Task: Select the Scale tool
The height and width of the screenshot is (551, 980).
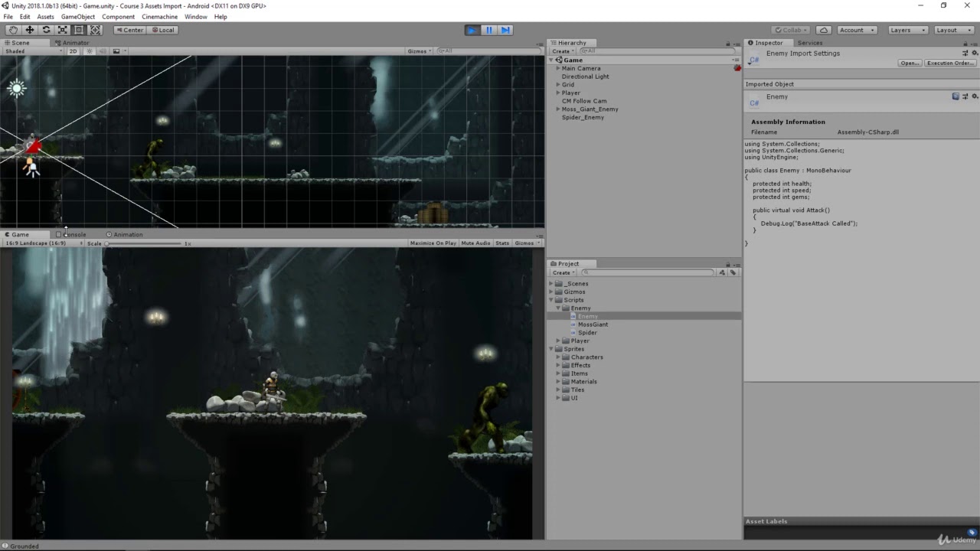Action: pos(63,30)
